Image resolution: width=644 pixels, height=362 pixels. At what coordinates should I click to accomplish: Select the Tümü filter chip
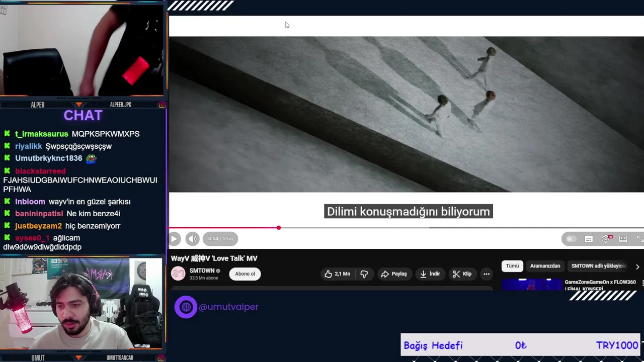[x=512, y=266]
